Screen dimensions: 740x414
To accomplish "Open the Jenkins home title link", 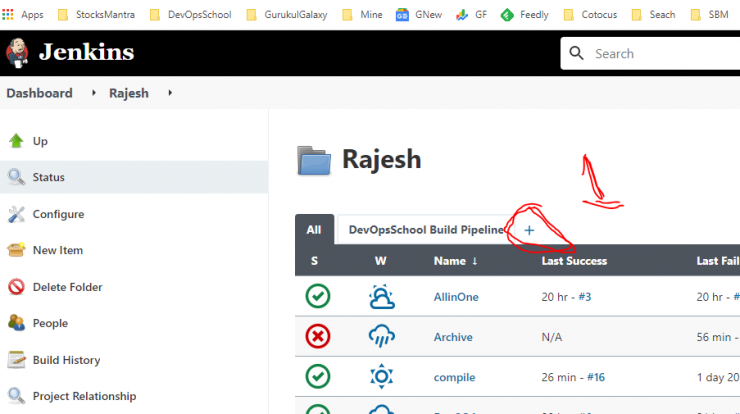I will [x=86, y=52].
